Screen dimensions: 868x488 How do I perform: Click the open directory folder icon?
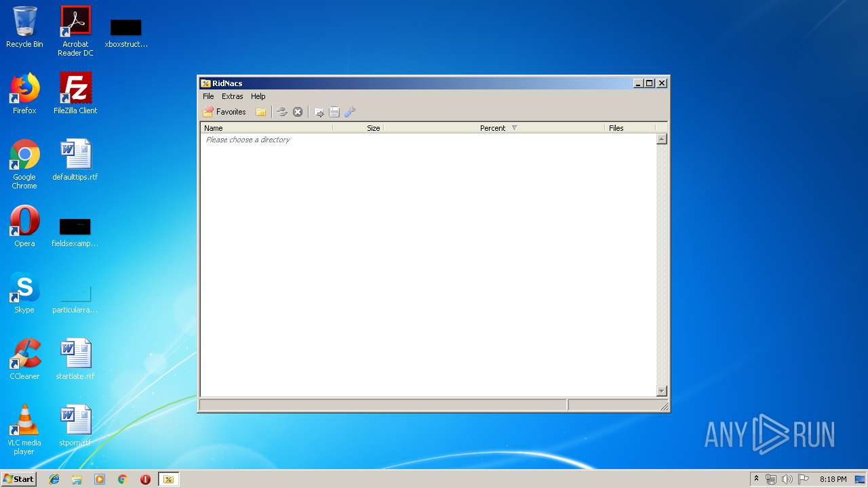(260, 112)
